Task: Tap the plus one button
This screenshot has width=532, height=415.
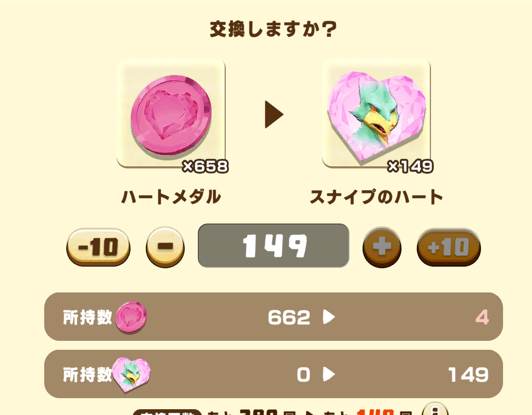Action: [382, 247]
